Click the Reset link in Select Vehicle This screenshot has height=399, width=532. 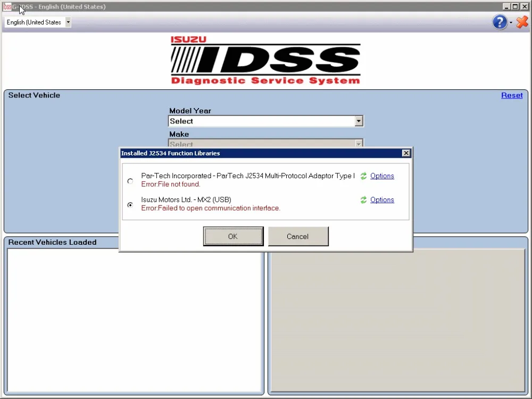[x=512, y=95]
